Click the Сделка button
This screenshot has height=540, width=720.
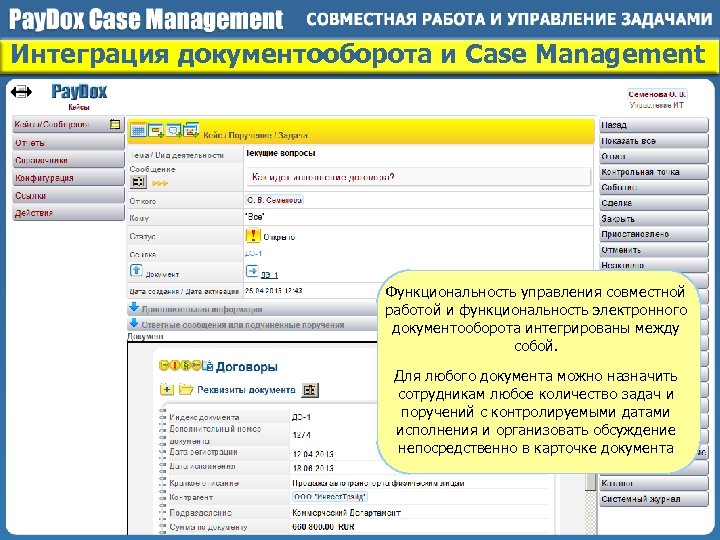[653, 203]
